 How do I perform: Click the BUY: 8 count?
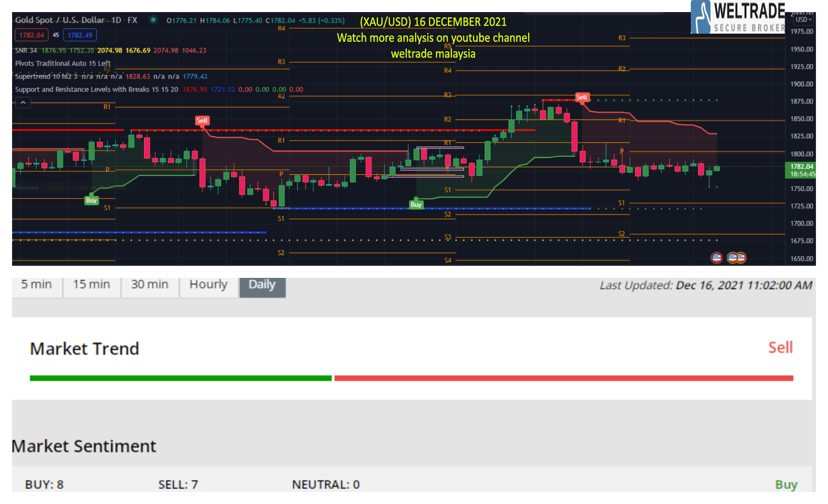[44, 485]
